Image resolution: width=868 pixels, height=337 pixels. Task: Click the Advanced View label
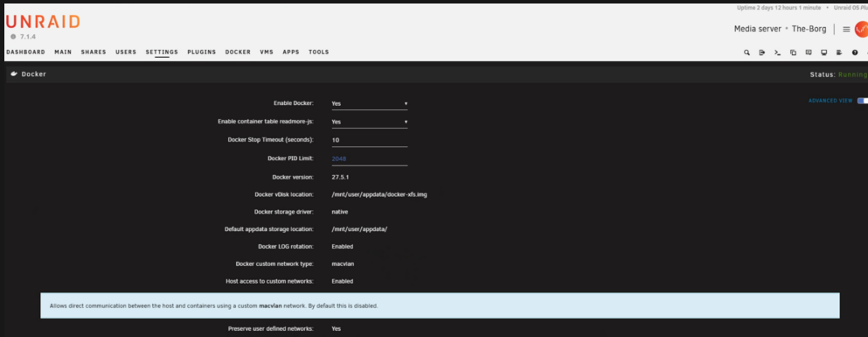[830, 101]
